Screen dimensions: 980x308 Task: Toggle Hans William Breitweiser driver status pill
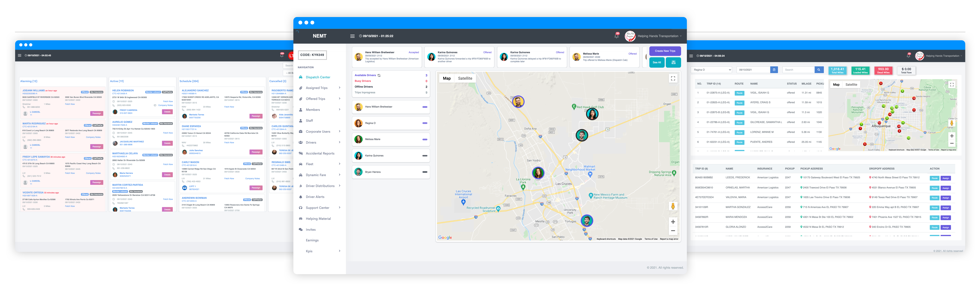[x=424, y=107]
